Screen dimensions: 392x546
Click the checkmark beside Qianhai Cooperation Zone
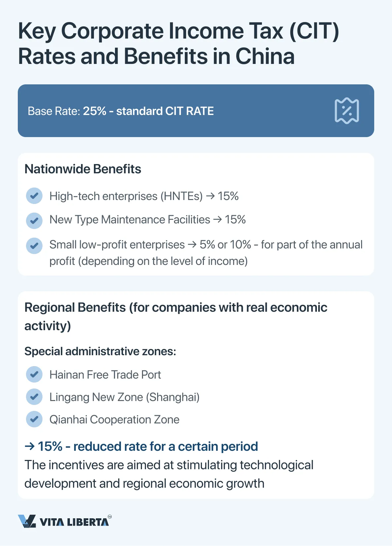coord(34,419)
